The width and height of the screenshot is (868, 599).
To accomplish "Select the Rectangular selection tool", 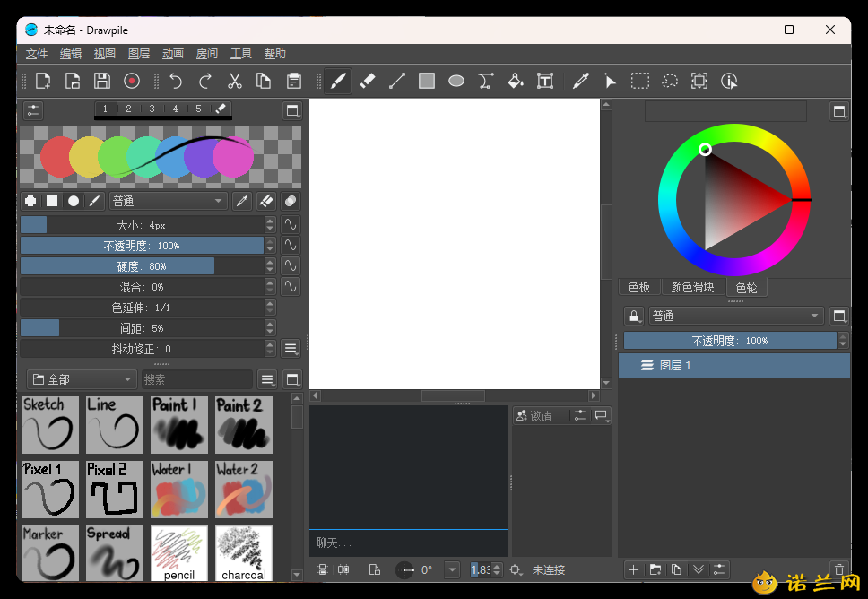I will point(640,81).
